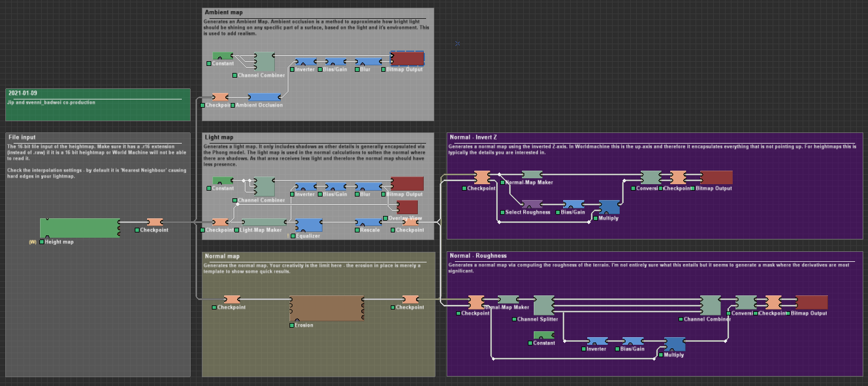The height and width of the screenshot is (386, 868).
Task: Select Multiply node in Normal - Invert Z group
Action: pos(609,207)
